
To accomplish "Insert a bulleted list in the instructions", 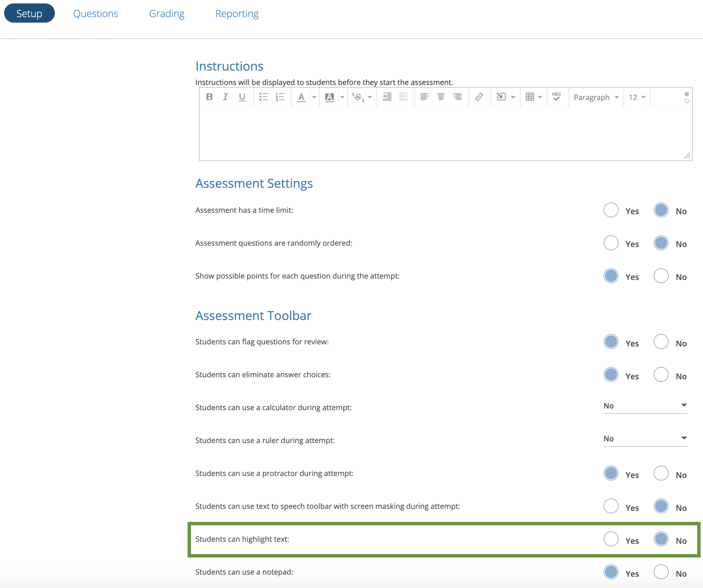I will [x=264, y=97].
